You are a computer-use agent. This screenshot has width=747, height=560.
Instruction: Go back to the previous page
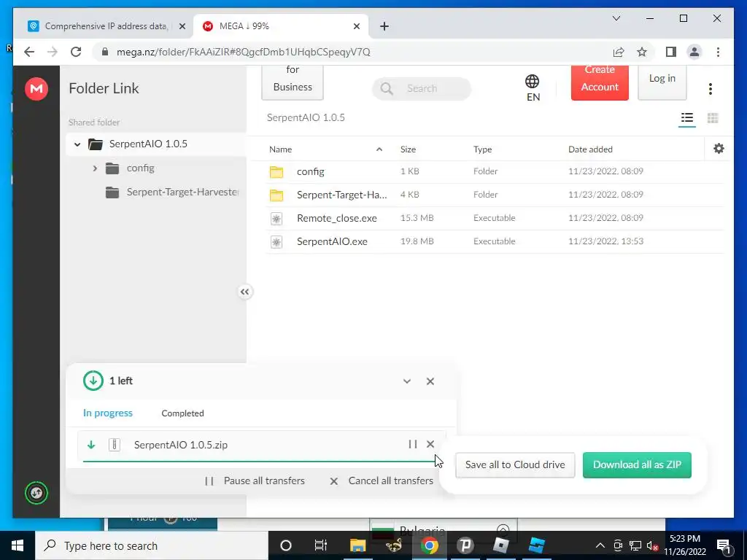[29, 52]
